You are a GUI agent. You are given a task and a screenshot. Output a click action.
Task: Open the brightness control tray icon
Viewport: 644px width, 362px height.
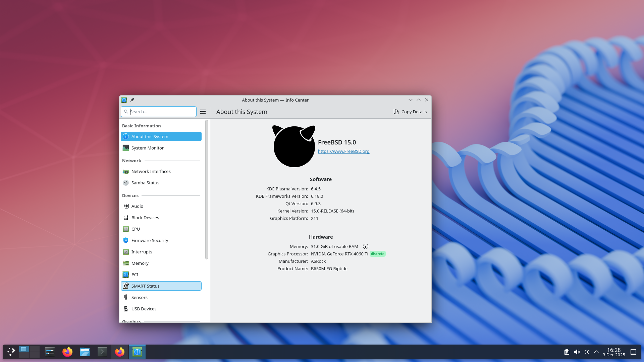click(587, 352)
